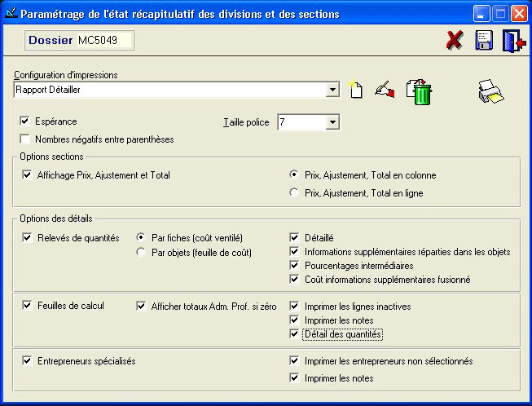Select Prix, Ajustement, Total en ligne
Screen dimensions: 532x406
(295, 193)
